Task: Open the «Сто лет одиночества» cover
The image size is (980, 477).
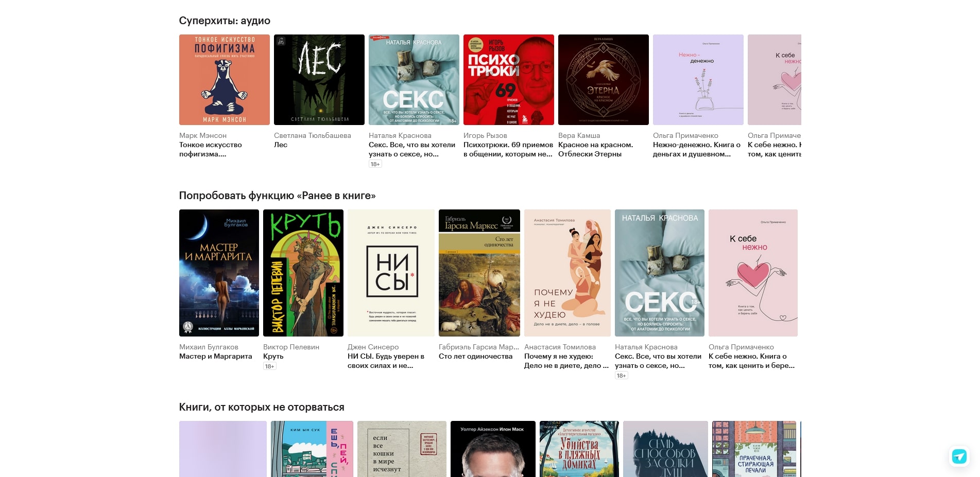Action: tap(479, 273)
